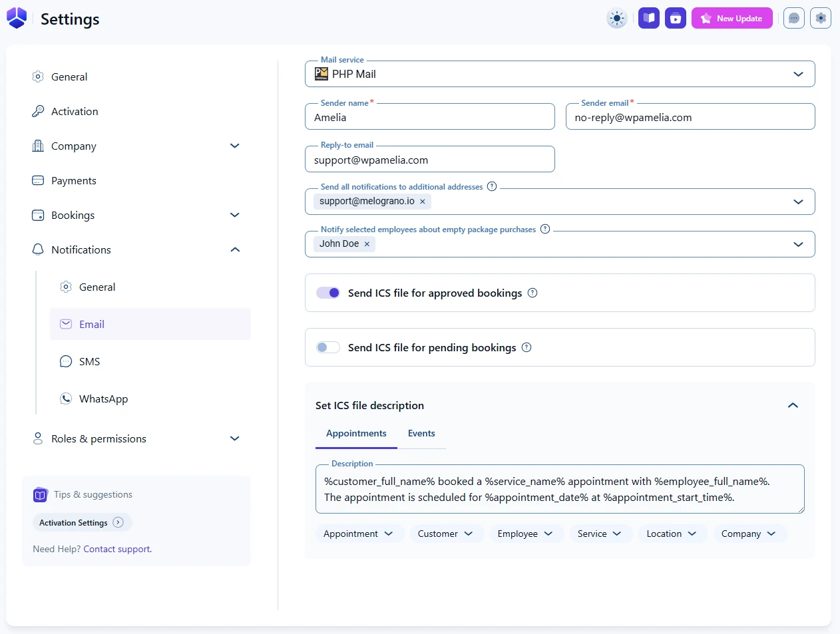This screenshot has width=840, height=634.
Task: Click help icon beside additional addresses label
Action: point(492,187)
